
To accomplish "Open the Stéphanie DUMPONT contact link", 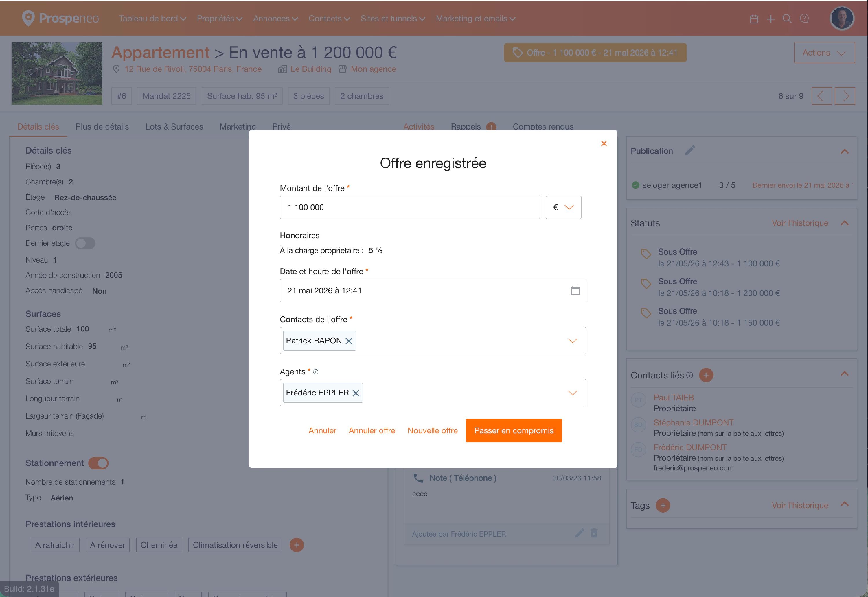I will point(693,423).
